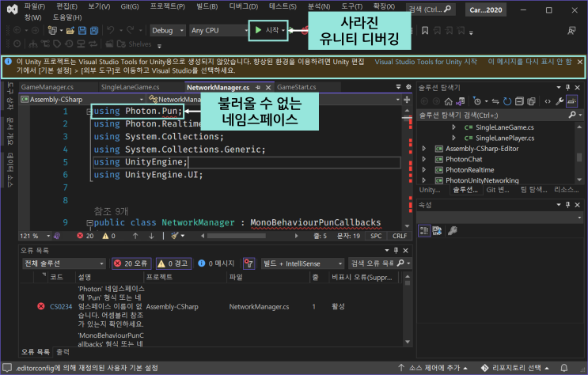
Task: Click the feedback icon at top right
Action: point(571,30)
